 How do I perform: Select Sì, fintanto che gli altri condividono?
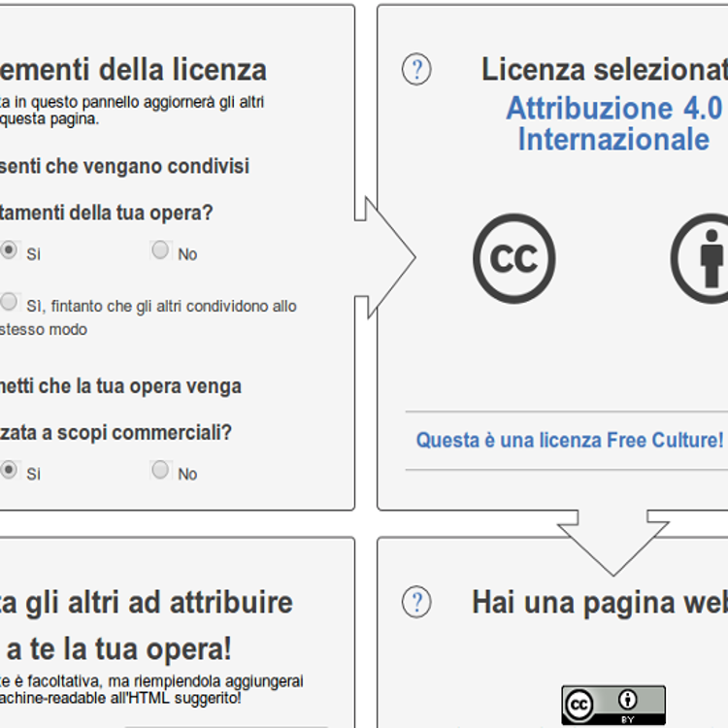[x=9, y=302]
